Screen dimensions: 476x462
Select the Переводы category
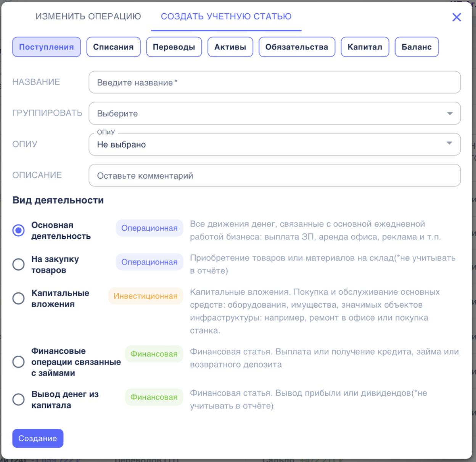pyautogui.click(x=174, y=47)
